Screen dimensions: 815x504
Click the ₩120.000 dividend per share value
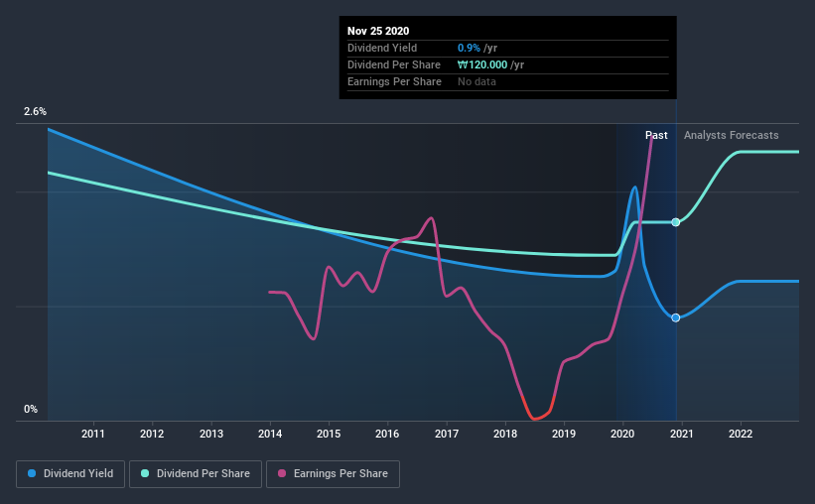(x=482, y=64)
